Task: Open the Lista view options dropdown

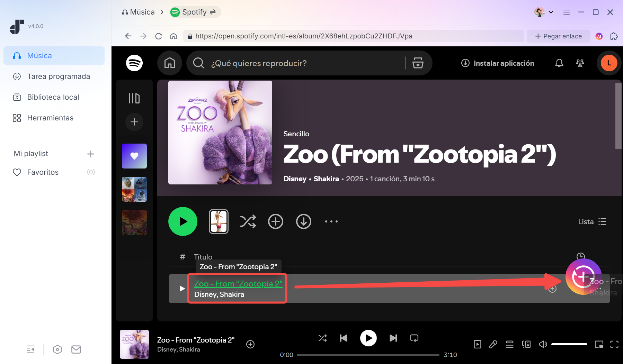Action: (592, 221)
